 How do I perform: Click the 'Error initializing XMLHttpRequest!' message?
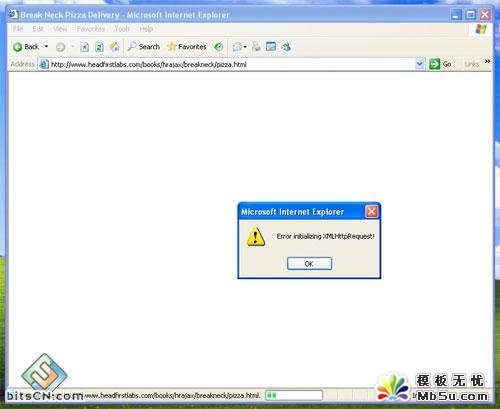coord(325,236)
